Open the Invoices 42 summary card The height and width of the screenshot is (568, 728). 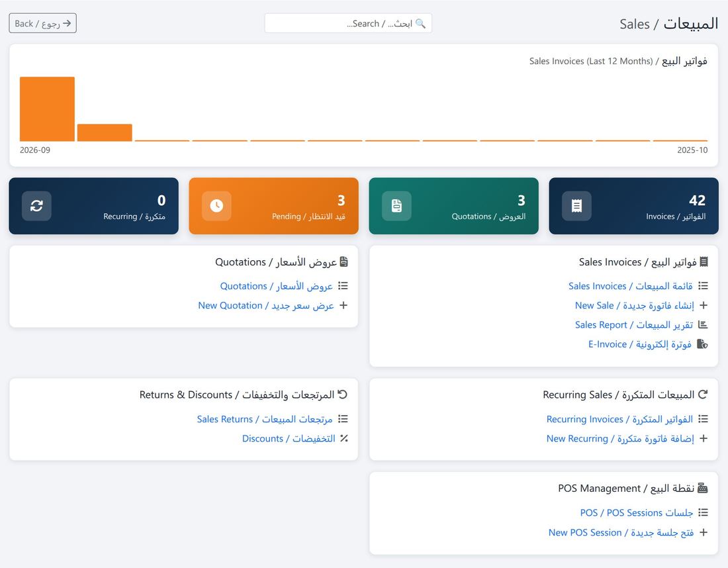[634, 206]
